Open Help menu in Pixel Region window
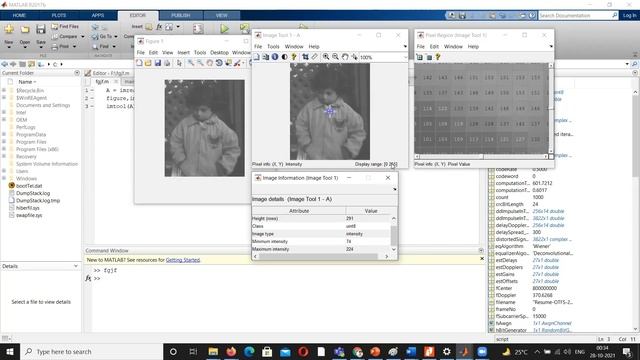Image resolution: width=640 pixels, height=360 pixels. (473, 47)
